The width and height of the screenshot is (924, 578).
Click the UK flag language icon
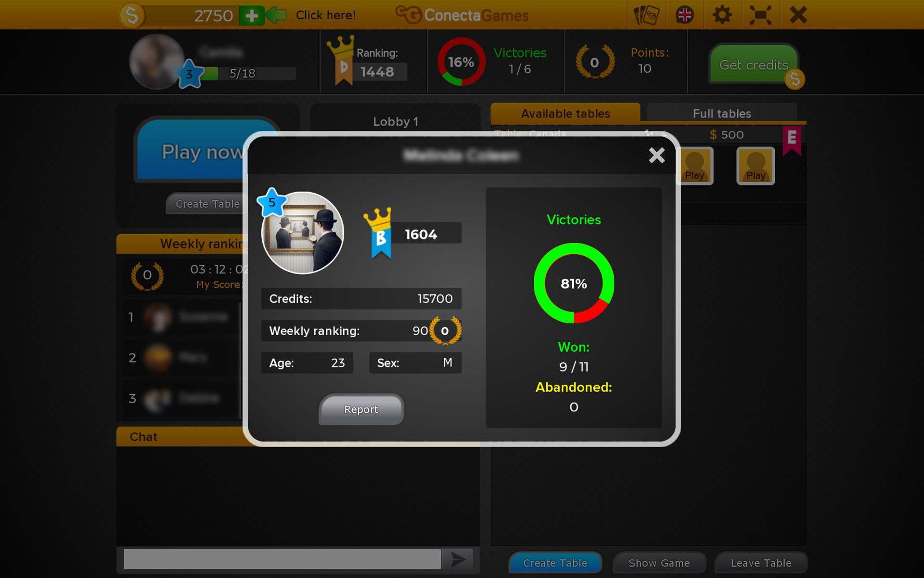tap(685, 14)
